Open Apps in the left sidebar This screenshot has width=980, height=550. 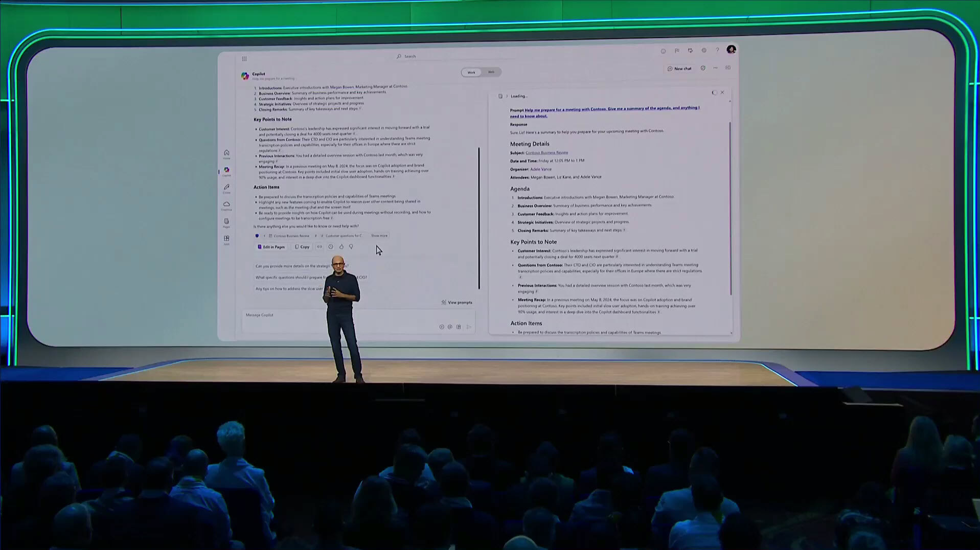[226, 239]
